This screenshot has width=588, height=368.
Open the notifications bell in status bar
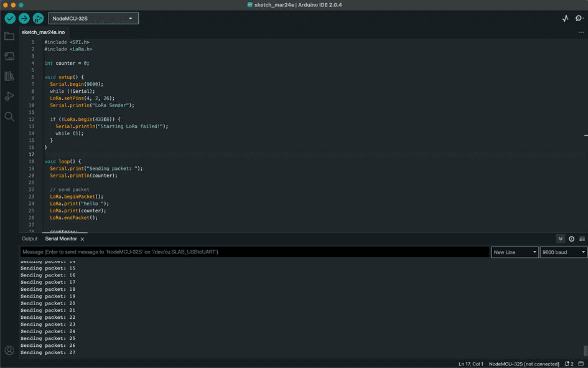click(569, 364)
